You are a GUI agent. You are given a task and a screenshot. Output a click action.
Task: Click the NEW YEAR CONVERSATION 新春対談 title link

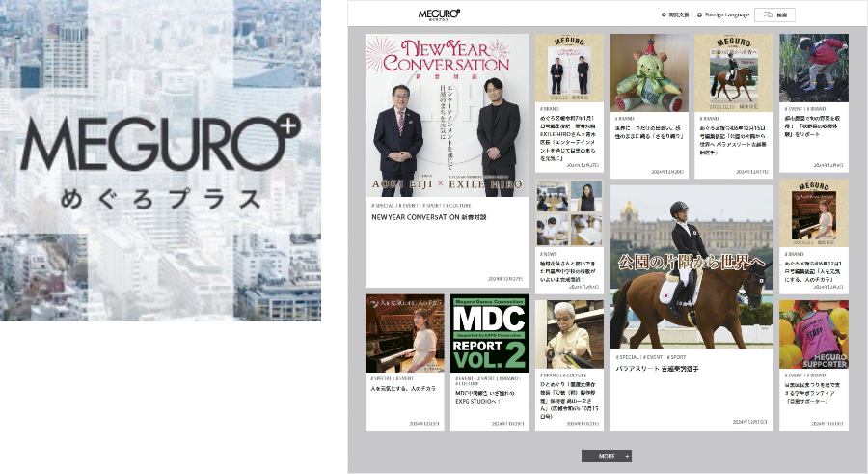[417, 217]
